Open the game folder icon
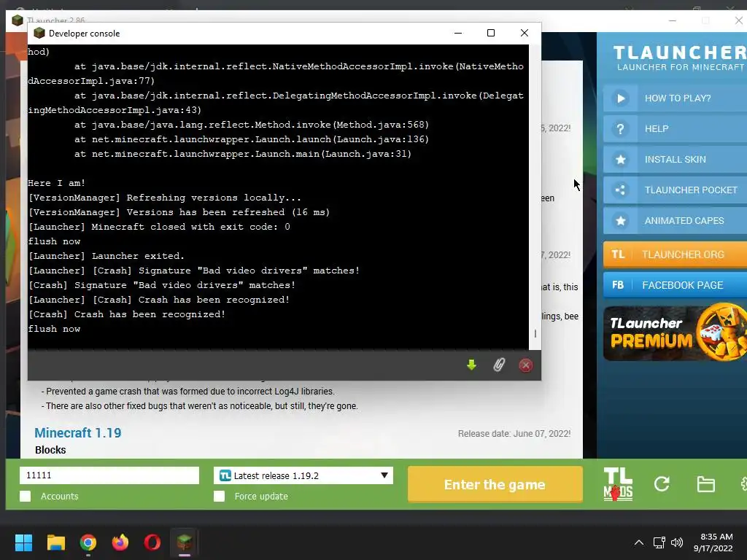747x560 pixels. tap(705, 484)
